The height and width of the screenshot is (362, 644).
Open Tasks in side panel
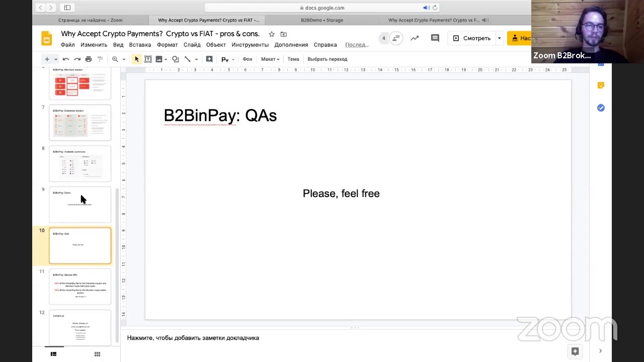[601, 108]
